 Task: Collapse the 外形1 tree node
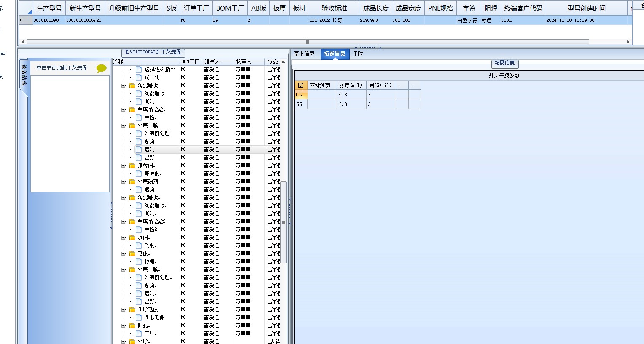coord(124,341)
